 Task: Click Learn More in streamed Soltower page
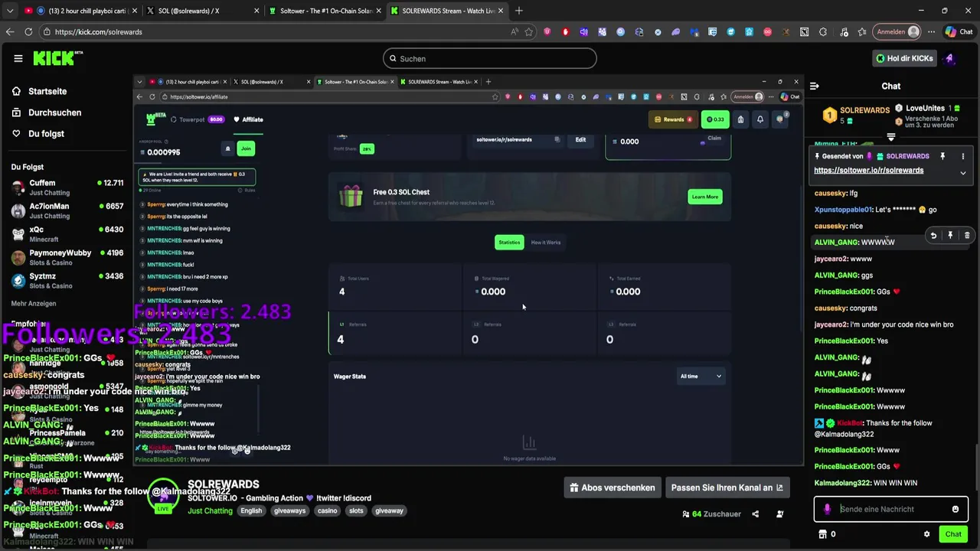click(x=705, y=197)
